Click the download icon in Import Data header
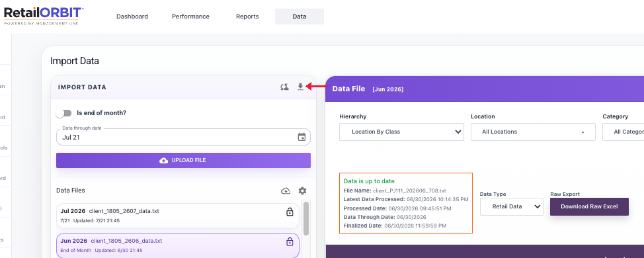This screenshot has height=258, width=644. 300,87
